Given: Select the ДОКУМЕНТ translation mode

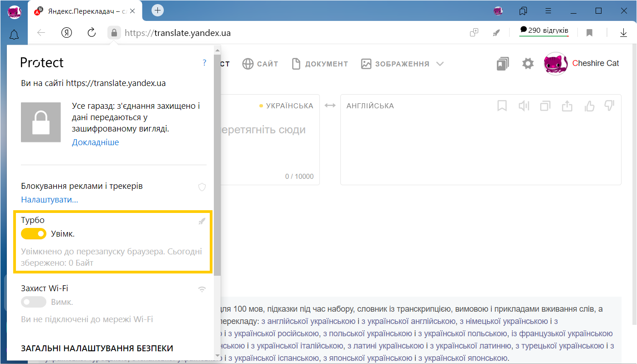Looking at the screenshot, I should click(320, 64).
